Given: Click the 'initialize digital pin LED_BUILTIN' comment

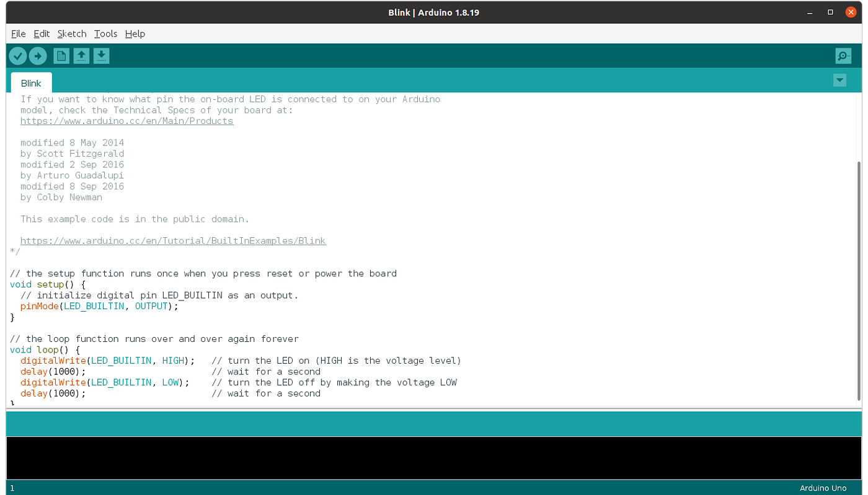Looking at the screenshot, I should pyautogui.click(x=159, y=295).
